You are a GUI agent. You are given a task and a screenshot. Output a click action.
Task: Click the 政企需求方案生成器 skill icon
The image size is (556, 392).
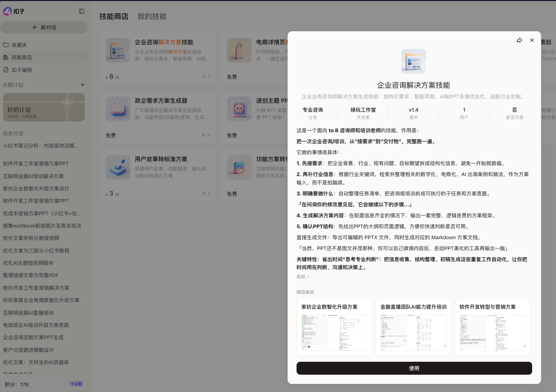[x=118, y=109]
